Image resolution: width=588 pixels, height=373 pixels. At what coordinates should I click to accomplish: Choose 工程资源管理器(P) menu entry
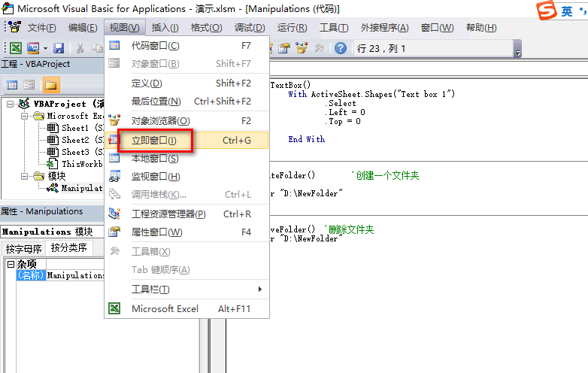pyautogui.click(x=186, y=214)
